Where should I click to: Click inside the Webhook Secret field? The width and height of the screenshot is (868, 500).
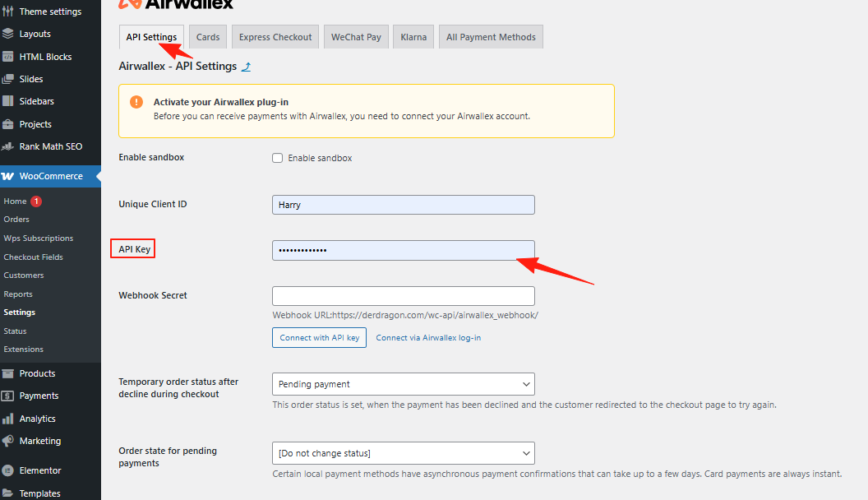403,295
